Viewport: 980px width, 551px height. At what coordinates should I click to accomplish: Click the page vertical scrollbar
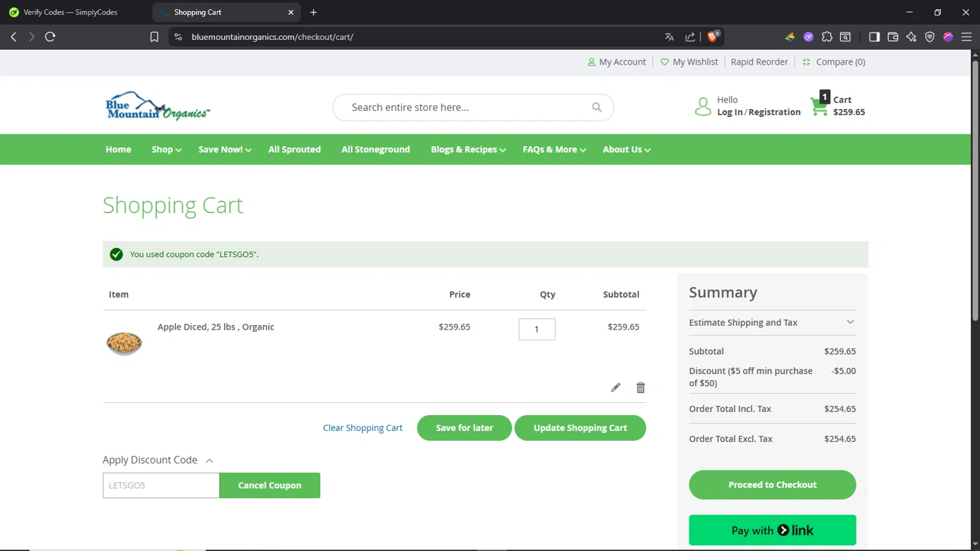975,189
